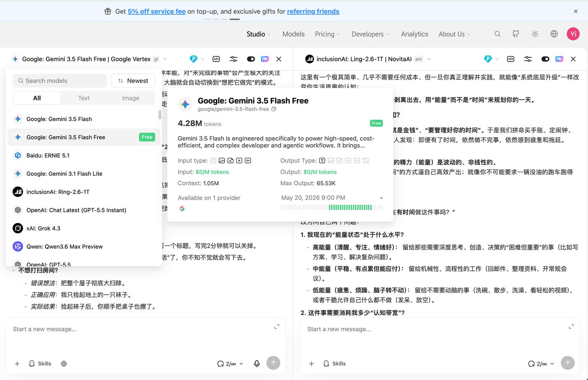Select Google: Gemini 3.5 Flash model

click(x=83, y=119)
